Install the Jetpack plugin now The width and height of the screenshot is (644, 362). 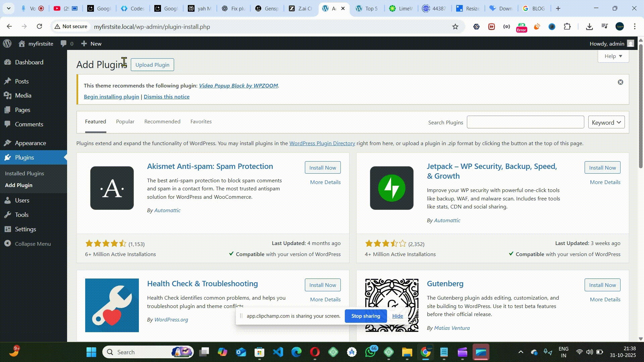(602, 168)
